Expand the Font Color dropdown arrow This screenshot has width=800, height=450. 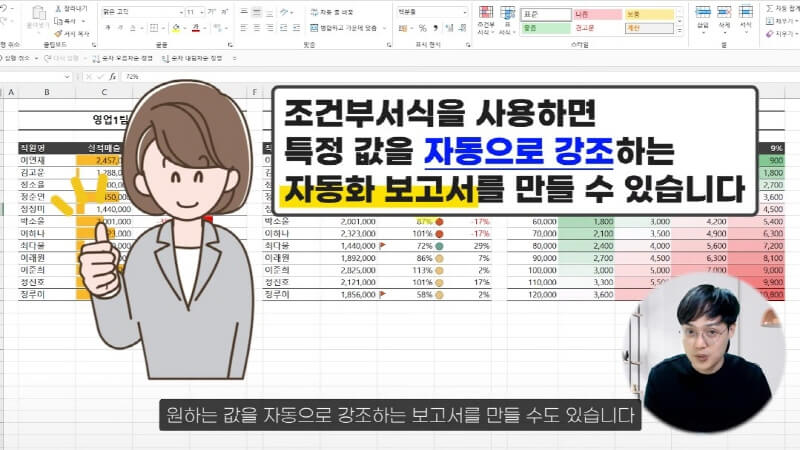pyautogui.click(x=205, y=28)
